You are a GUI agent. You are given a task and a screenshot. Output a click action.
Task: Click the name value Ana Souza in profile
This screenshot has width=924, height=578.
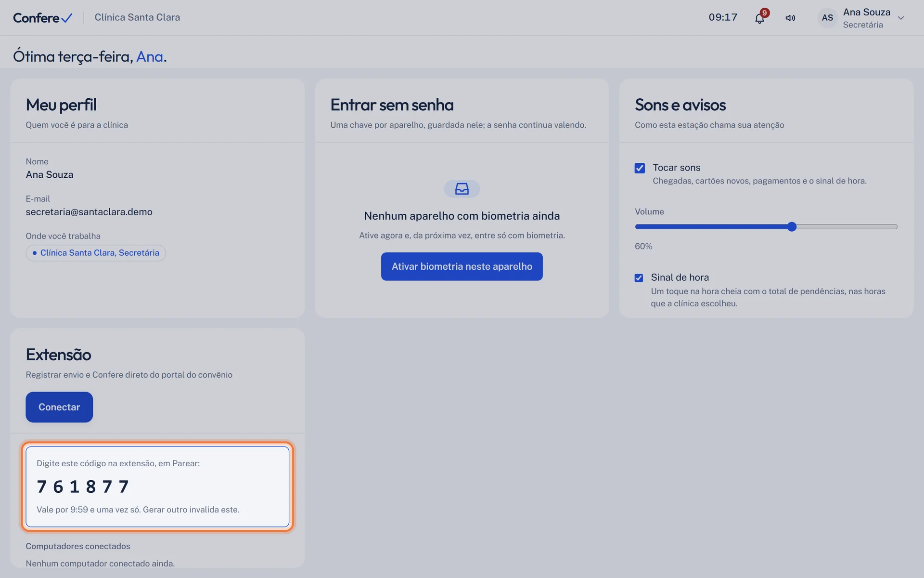pos(50,175)
